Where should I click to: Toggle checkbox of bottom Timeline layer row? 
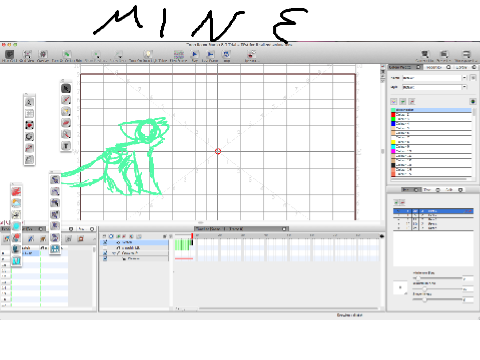(105, 259)
